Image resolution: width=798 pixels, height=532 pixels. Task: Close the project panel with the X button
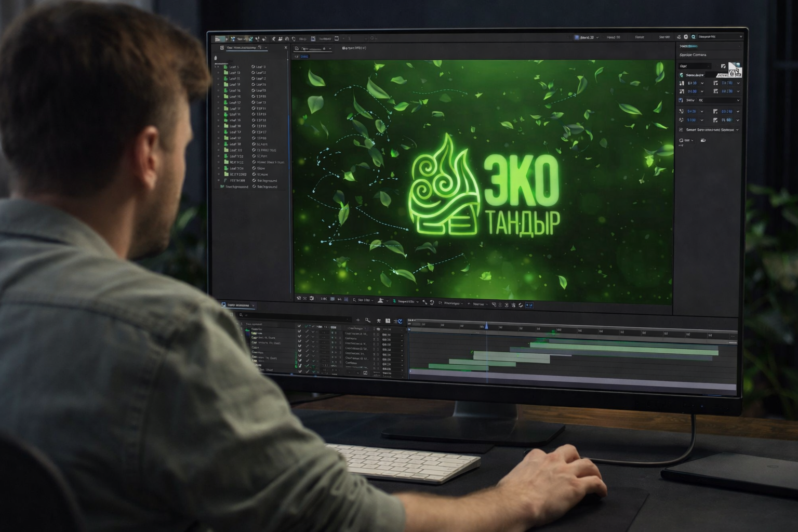(285, 48)
